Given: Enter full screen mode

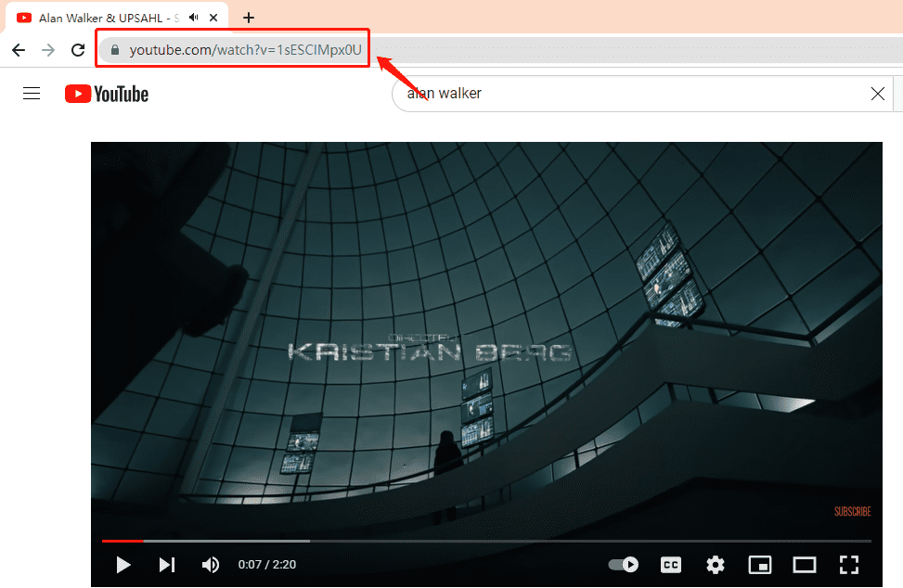Looking at the screenshot, I should click(848, 564).
